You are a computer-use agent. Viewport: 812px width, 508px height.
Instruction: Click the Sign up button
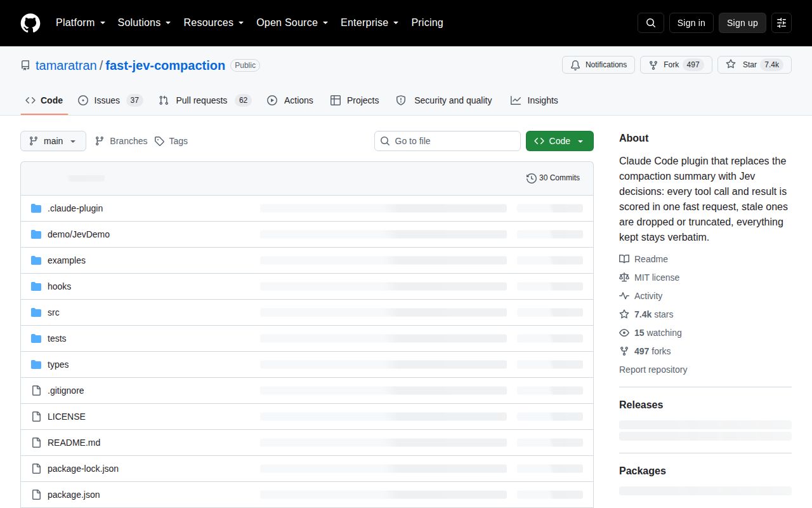[x=742, y=23]
